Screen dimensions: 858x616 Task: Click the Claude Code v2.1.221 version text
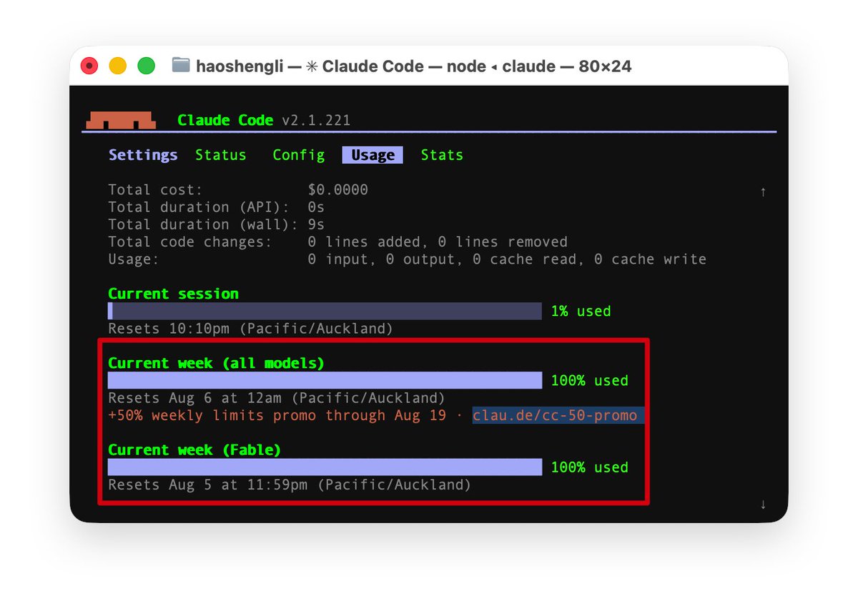click(x=264, y=120)
